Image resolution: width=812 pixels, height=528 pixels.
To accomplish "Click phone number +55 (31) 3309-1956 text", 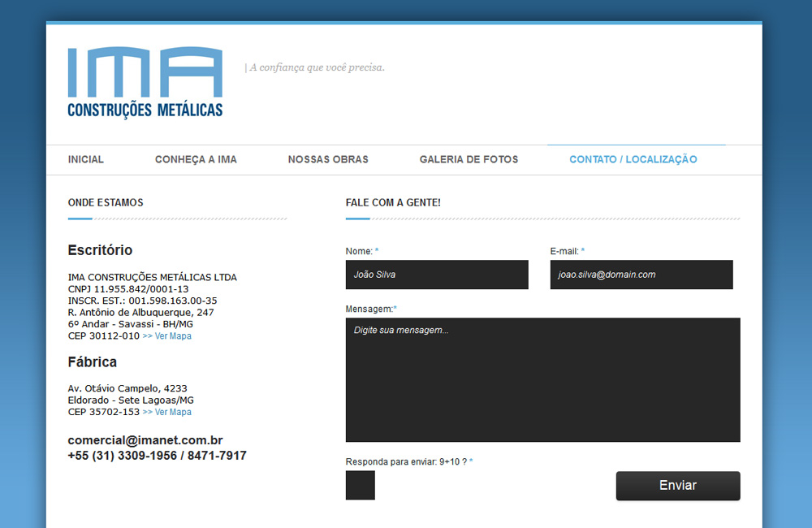I will 123,456.
